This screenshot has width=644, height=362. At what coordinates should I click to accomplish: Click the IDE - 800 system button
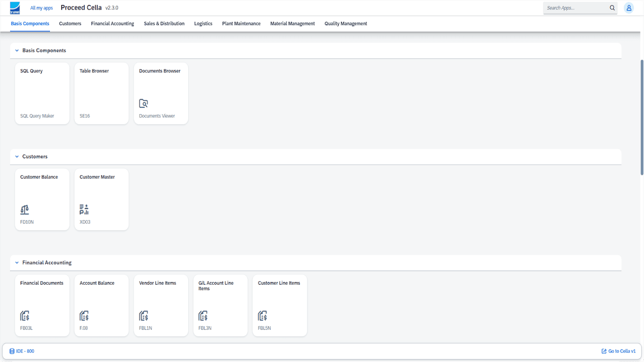point(22,351)
